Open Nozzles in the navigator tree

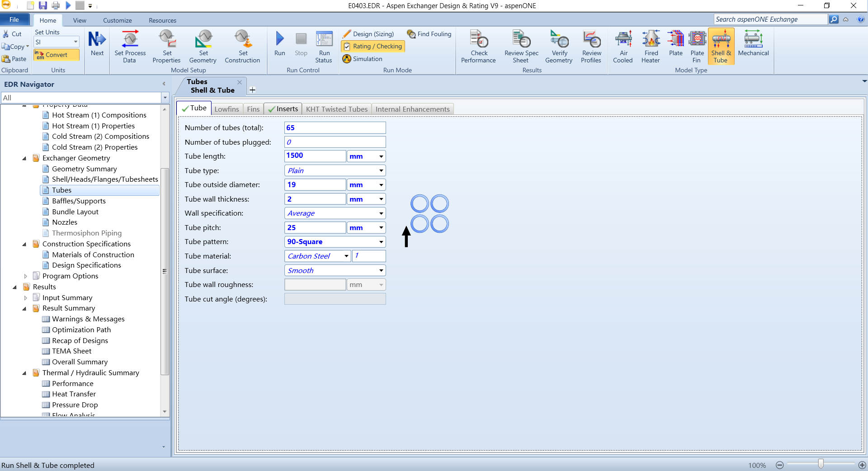point(65,222)
